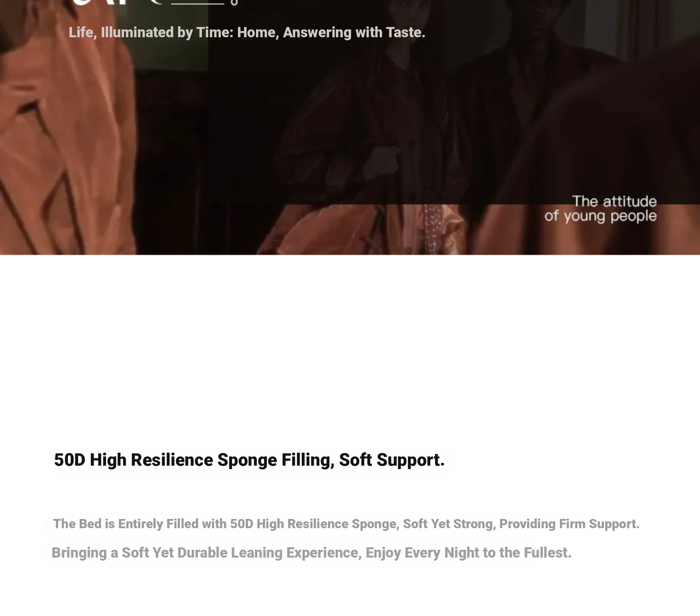Click the small loop at the logo's end
Screen dimensions: 700x616
234,3
